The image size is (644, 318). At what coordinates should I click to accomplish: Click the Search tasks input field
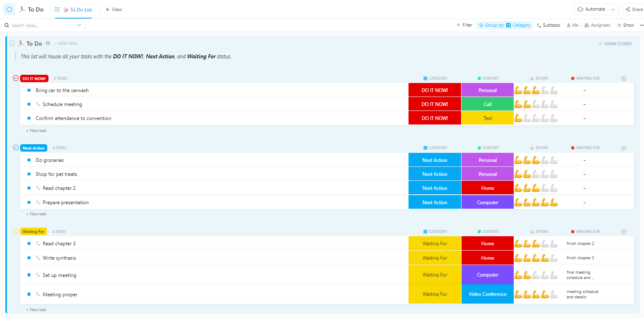(41, 25)
